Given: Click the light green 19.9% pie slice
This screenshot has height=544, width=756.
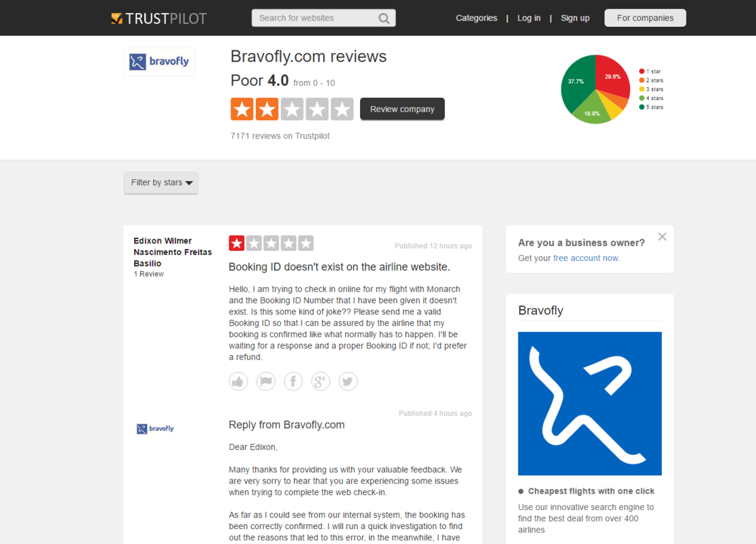Looking at the screenshot, I should 593,111.
